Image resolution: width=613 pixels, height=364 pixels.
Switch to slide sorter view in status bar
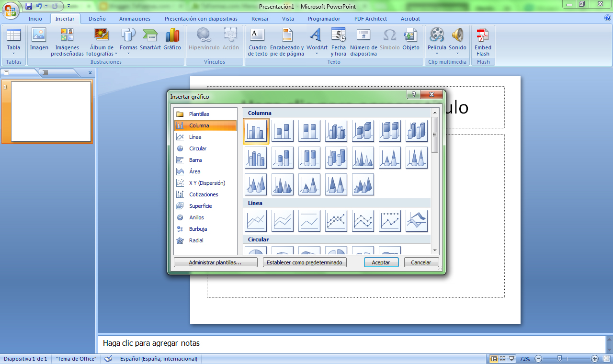tap(502, 359)
